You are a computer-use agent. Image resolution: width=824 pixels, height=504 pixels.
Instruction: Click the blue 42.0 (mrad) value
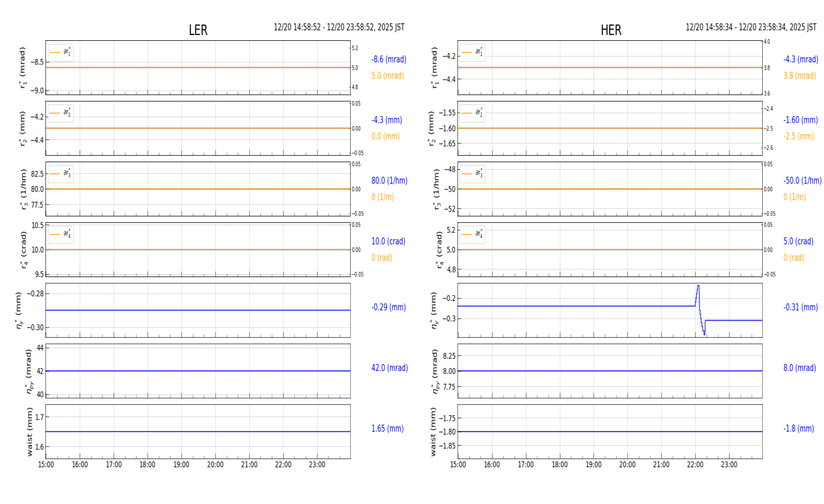tap(389, 368)
